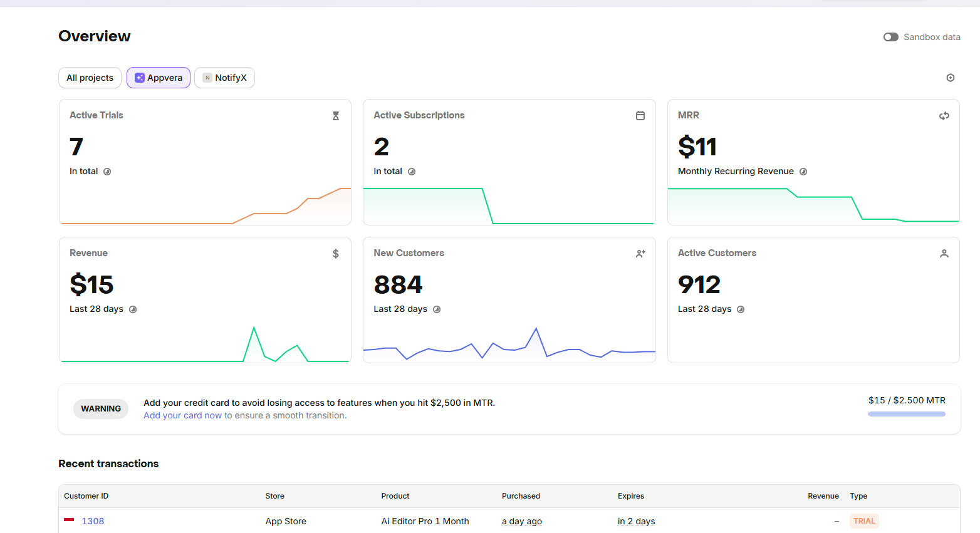This screenshot has width=980, height=533.
Task: Click the Revenue dollar sign icon
Action: (x=336, y=254)
